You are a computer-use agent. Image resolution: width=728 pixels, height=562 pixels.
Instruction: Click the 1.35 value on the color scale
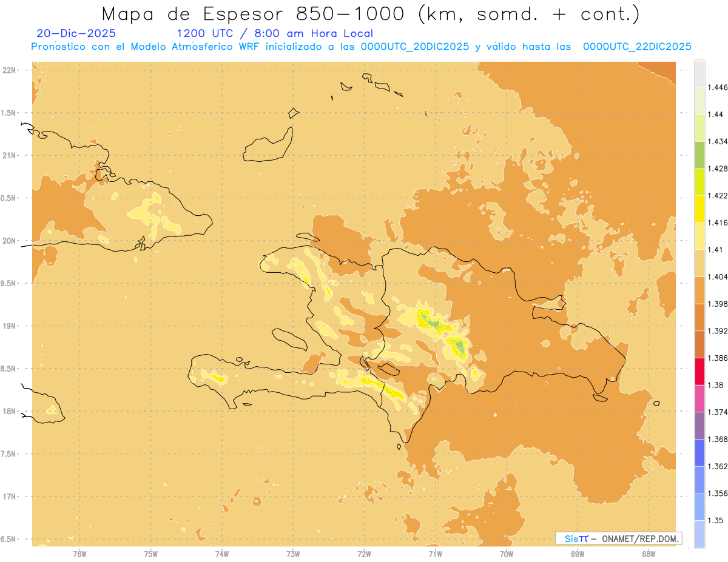[715, 521]
